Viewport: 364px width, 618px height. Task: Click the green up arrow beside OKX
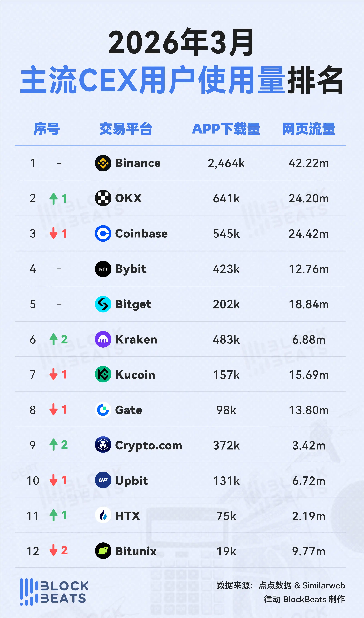(x=53, y=198)
